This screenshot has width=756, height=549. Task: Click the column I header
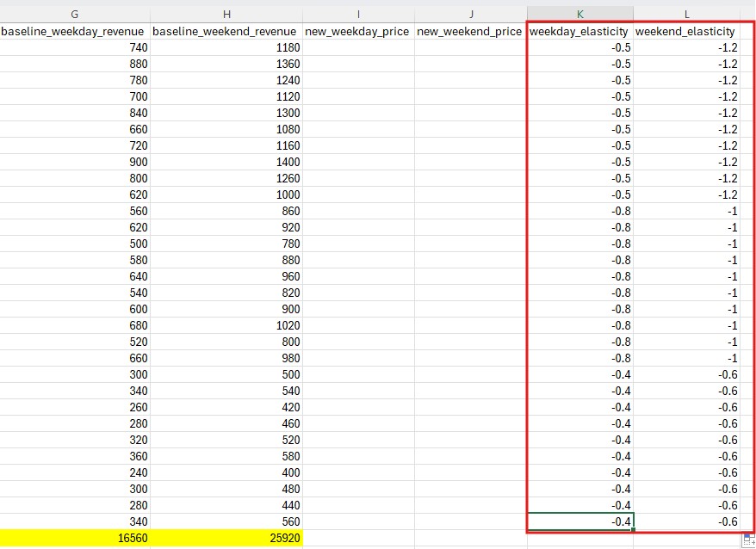coord(358,15)
